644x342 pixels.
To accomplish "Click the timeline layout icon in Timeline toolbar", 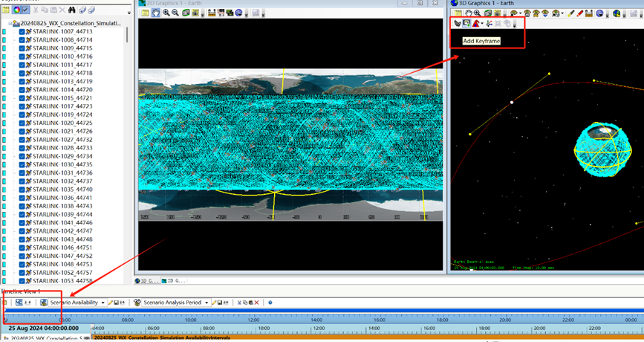I will [19, 303].
